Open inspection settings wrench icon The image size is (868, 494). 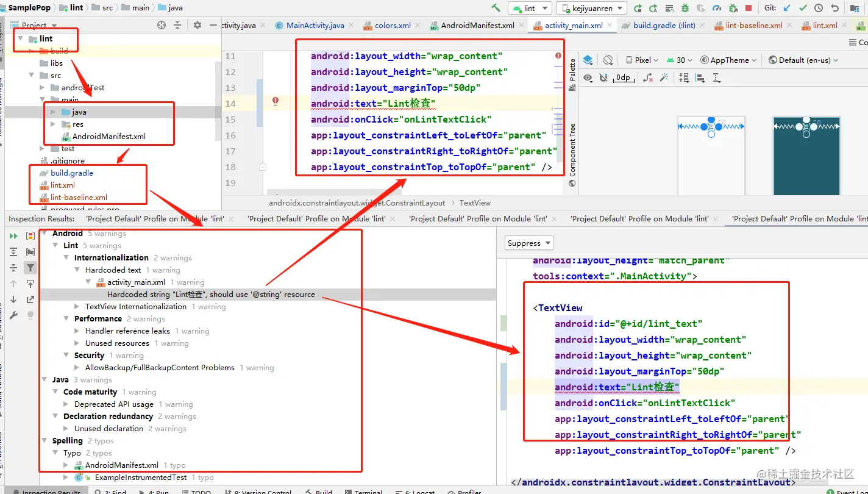[13, 315]
